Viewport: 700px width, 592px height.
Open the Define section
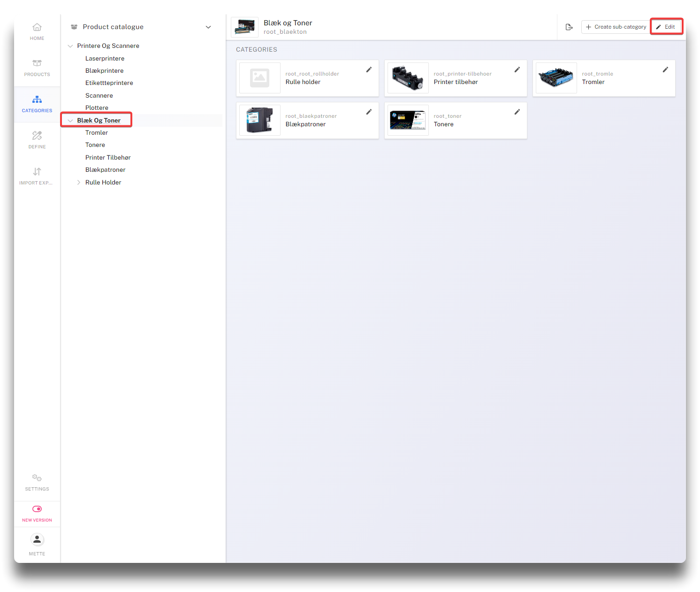pyautogui.click(x=37, y=140)
